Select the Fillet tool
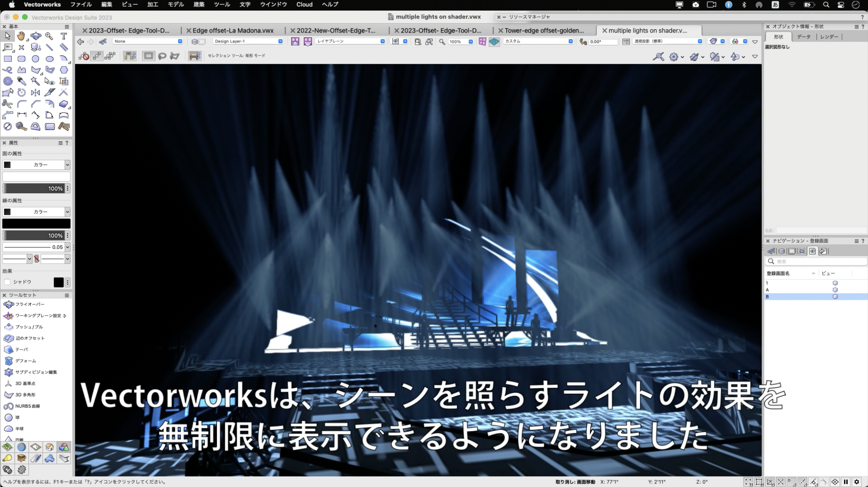Screen dimensions: 868x487 click(x=21, y=104)
